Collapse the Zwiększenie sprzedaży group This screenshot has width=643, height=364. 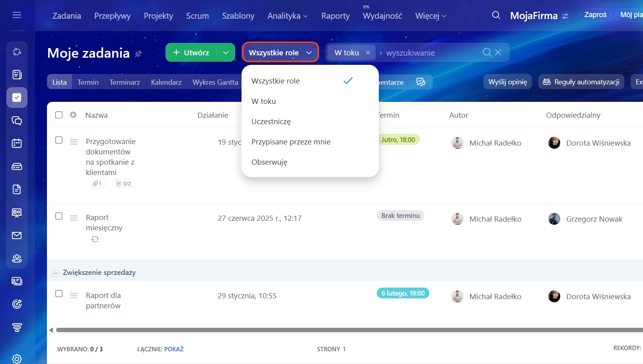(x=56, y=273)
